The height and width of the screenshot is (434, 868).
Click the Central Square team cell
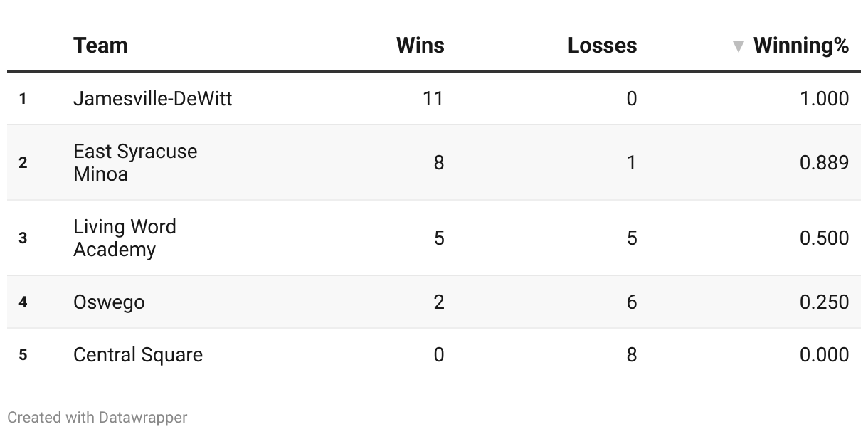[x=138, y=354]
